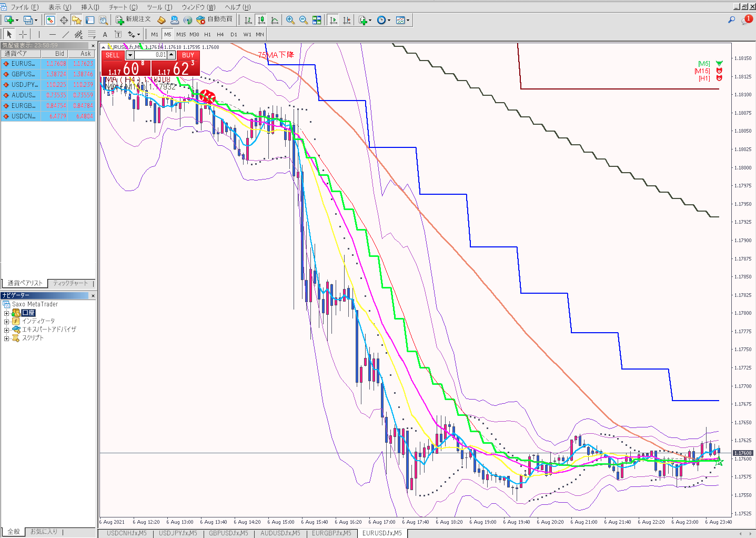
Task: Toggle chart auto scroll
Action: coord(333,20)
